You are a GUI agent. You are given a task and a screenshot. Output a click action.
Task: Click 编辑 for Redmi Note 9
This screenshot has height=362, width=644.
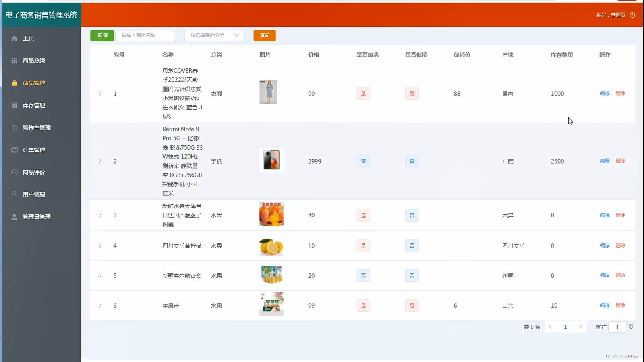pos(605,161)
